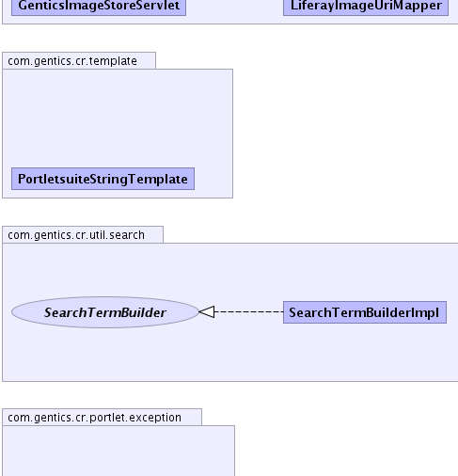The height and width of the screenshot is (476, 458).
Task: Click package area between GenticsImageStoreServlet and LiferayImageUriMapper
Action: (234, 9)
